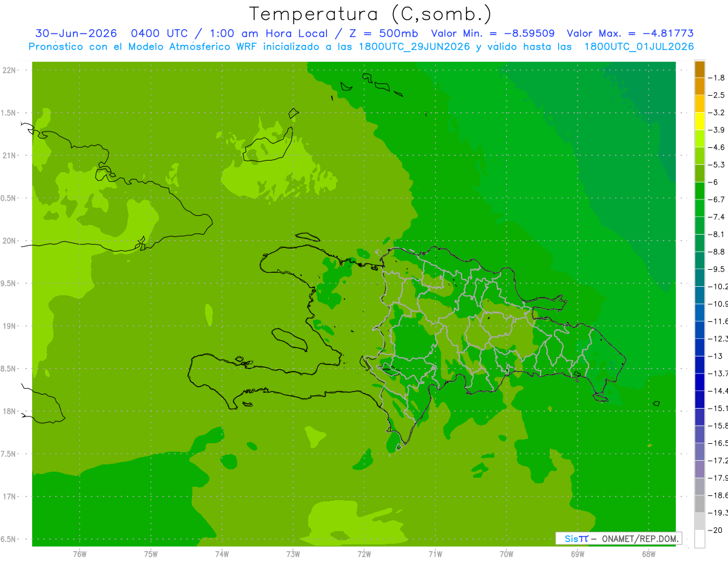The height and width of the screenshot is (562, 728).
Task: Click the "-4.6" legend value
Action: [718, 147]
